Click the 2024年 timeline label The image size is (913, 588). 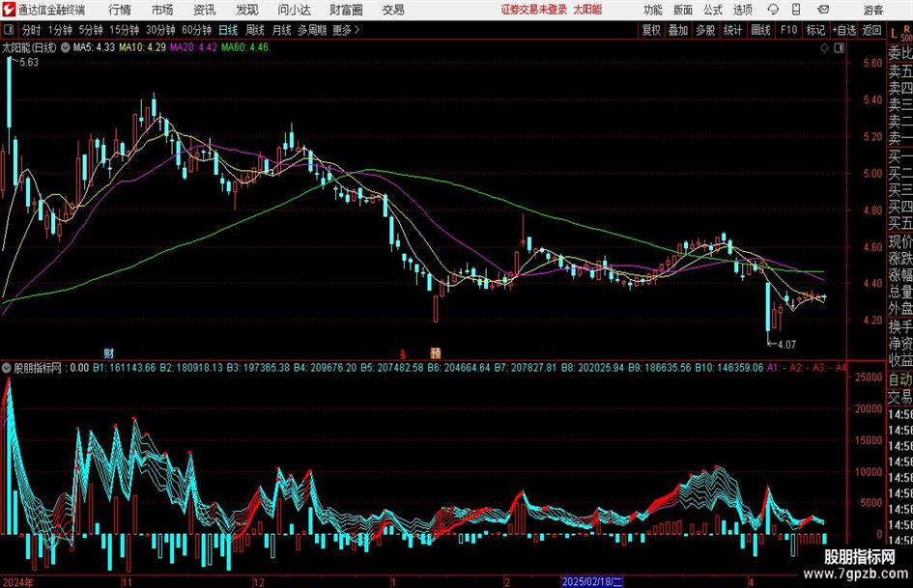coord(18,581)
